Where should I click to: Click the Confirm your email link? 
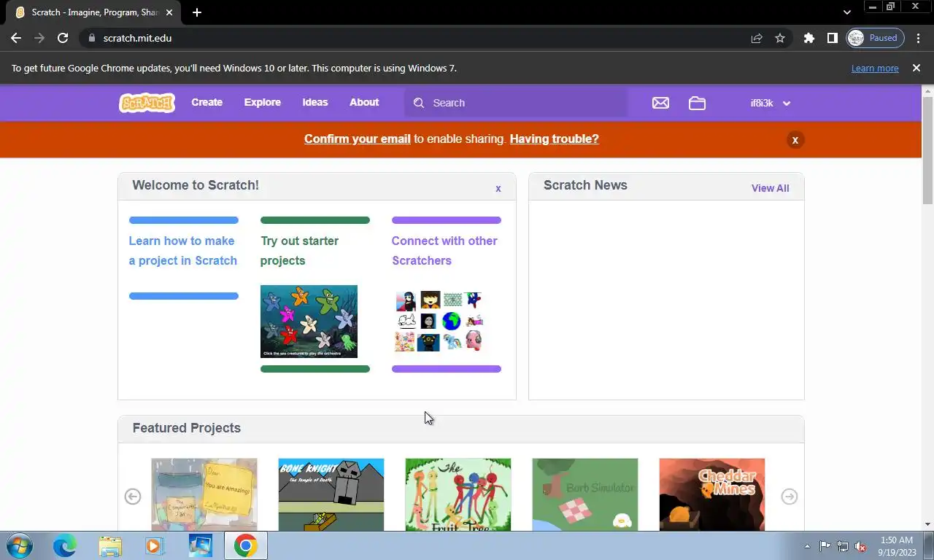point(358,139)
